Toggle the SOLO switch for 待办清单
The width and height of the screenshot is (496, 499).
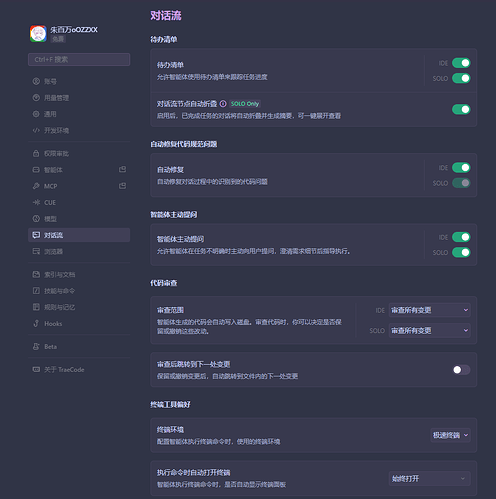click(x=461, y=78)
